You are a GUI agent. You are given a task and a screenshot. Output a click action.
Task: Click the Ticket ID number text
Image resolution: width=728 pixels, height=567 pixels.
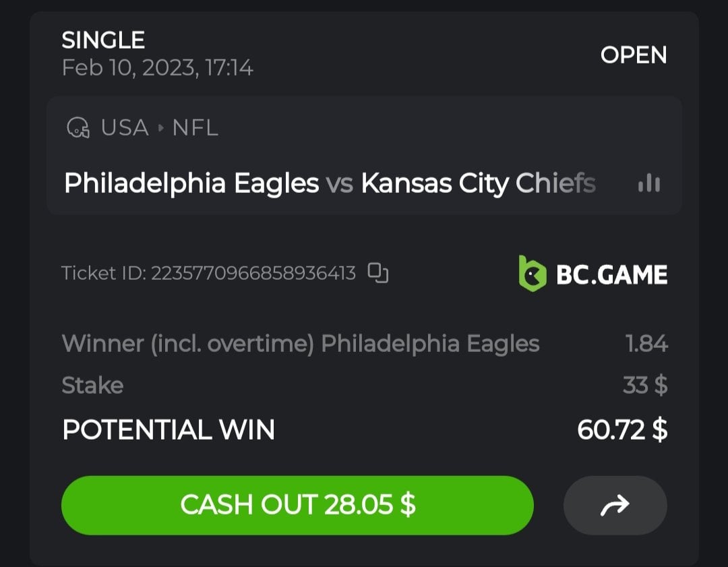(252, 273)
